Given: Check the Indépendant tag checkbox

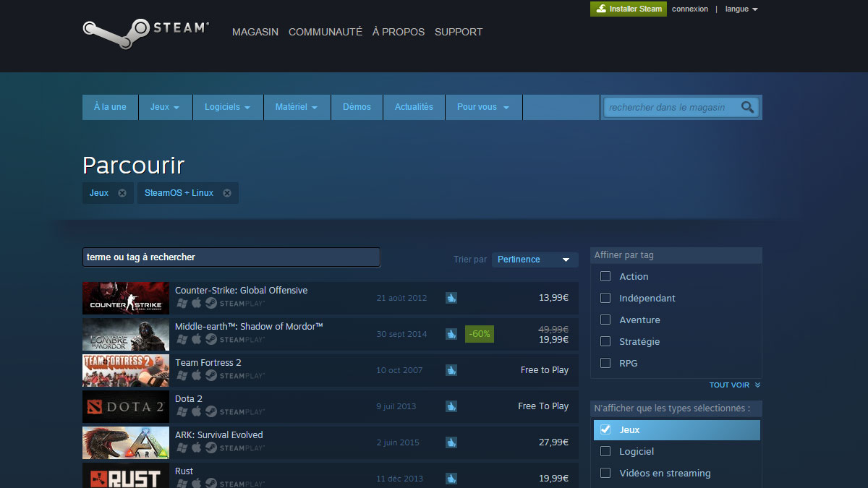Looking at the screenshot, I should pos(605,298).
